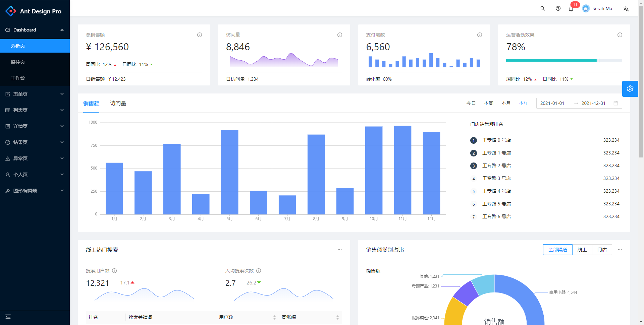Viewport: 644px width, 325px height.
Task: Open the more menu on 销售额类别占比 card
Action: tap(620, 249)
